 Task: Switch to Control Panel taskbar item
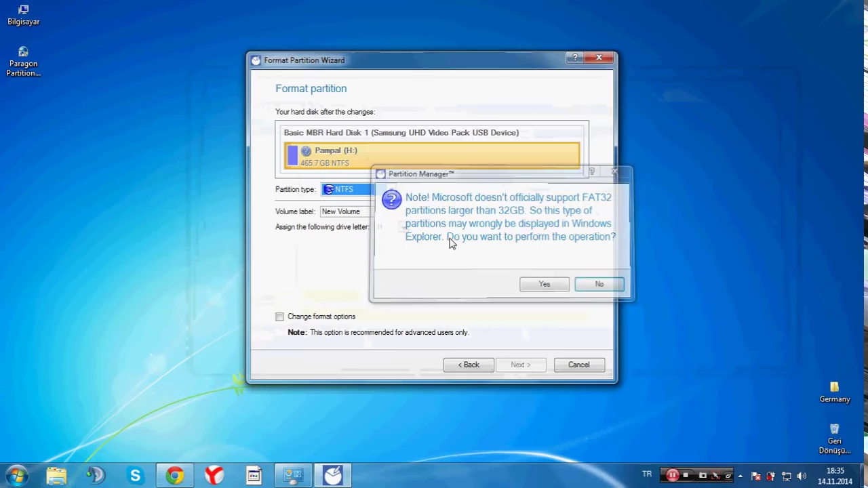pos(293,476)
